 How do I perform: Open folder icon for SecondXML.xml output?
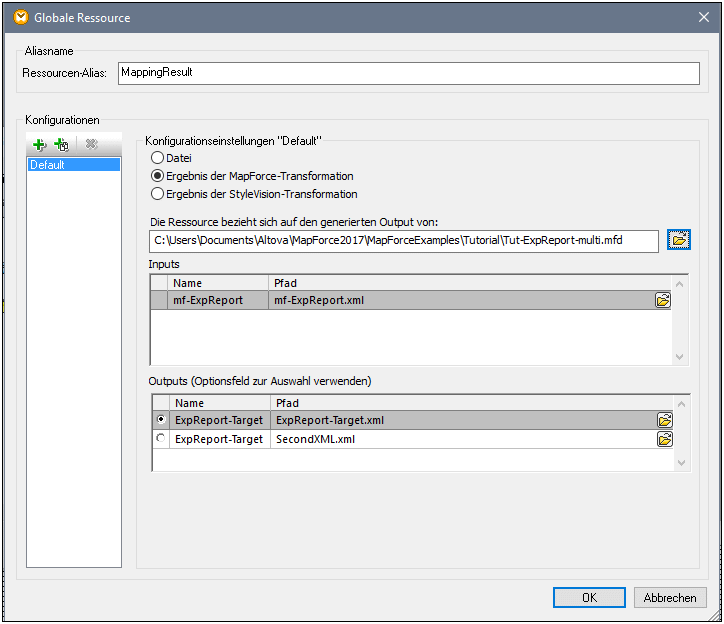tap(664, 439)
